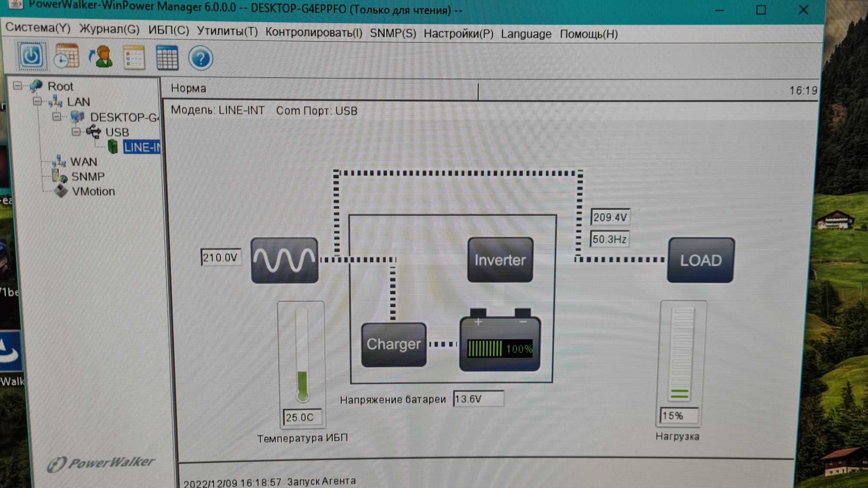
Task: Click the USB symbol icon in tree
Action: (93, 131)
